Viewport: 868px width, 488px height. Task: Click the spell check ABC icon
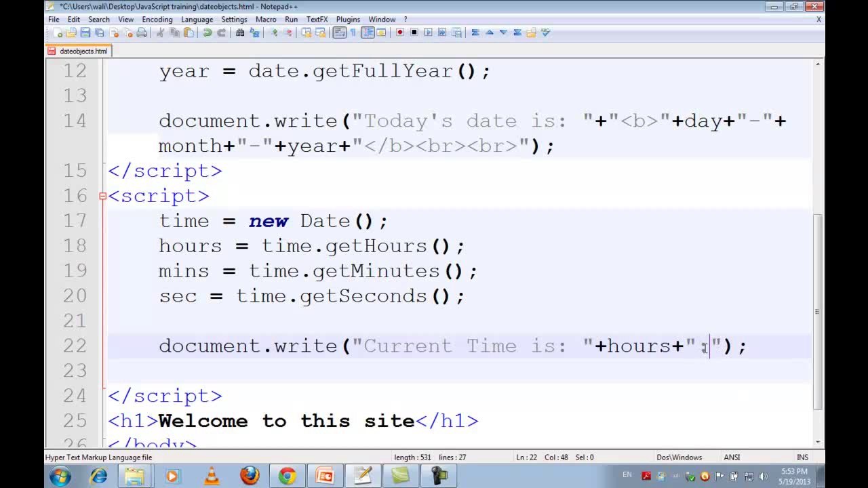[546, 33]
